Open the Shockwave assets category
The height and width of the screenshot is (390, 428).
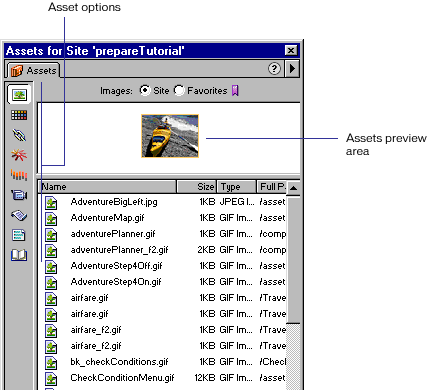[x=19, y=175]
